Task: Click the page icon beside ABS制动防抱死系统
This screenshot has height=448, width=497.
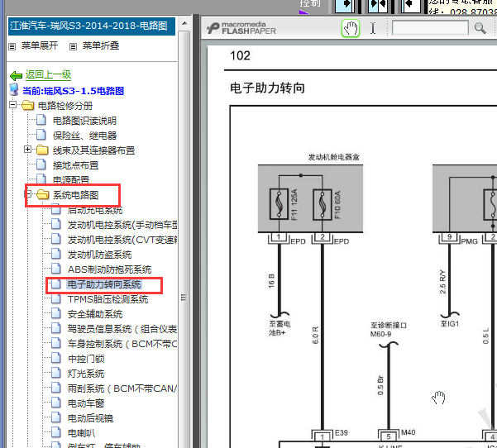Action: [x=56, y=269]
